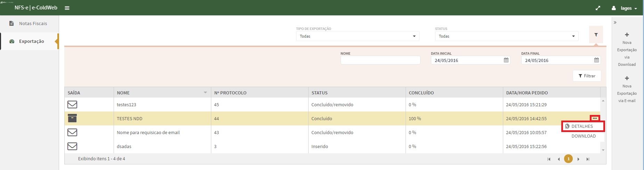Screen dimensions: 644x170
Task: Choose DOWNLOAD from the context menu
Action: (584, 136)
